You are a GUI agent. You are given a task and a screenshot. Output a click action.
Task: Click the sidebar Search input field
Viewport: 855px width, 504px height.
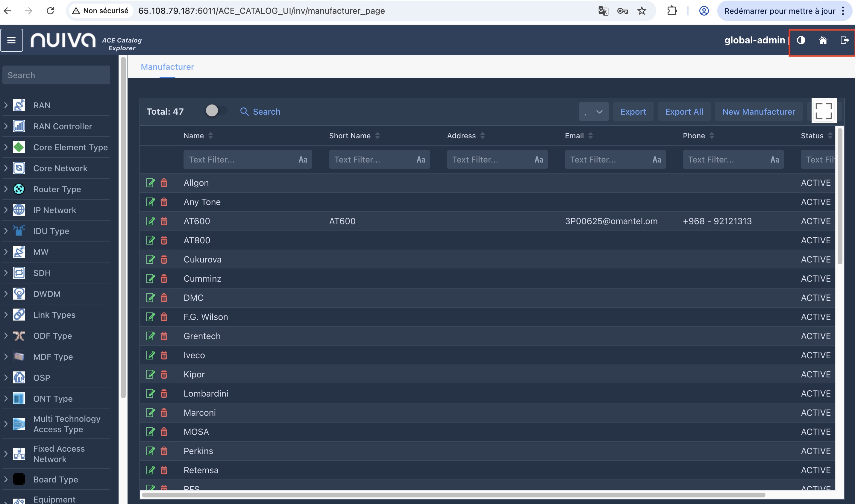coord(56,75)
